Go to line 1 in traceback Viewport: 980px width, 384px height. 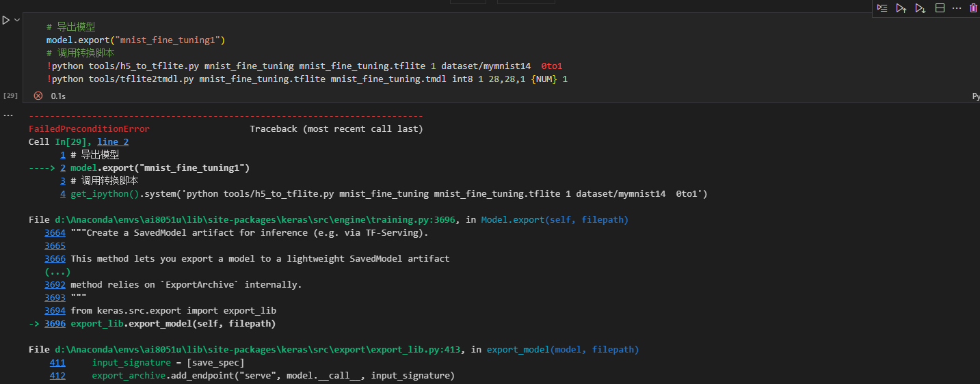click(x=62, y=155)
